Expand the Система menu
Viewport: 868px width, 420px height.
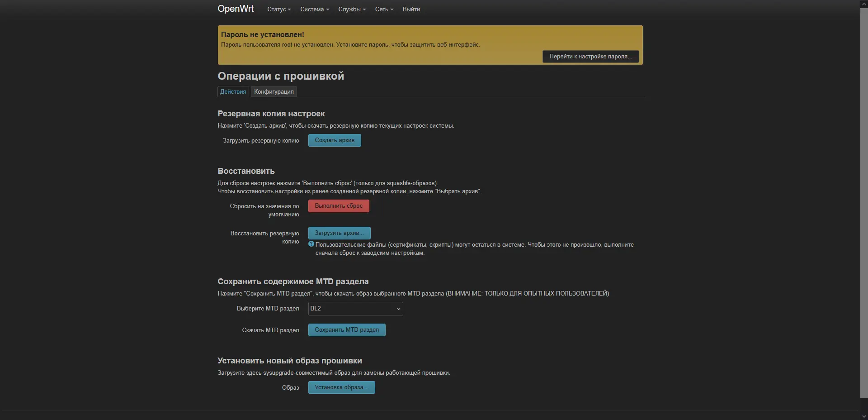tap(314, 9)
